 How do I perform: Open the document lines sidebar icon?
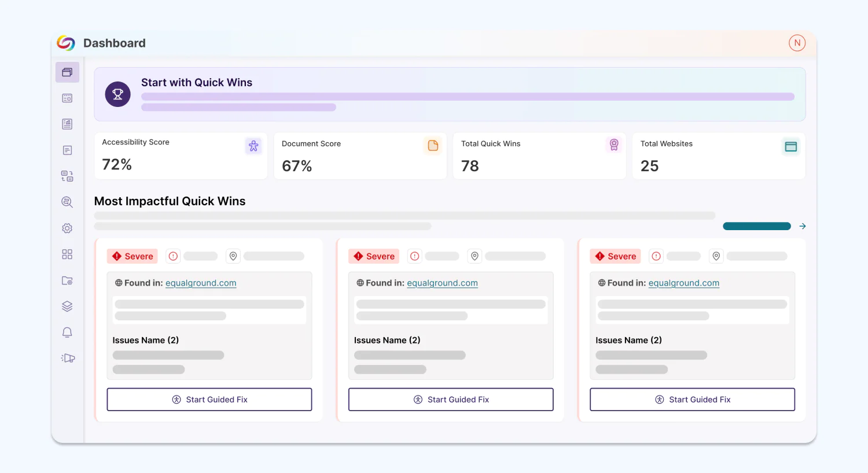[67, 150]
